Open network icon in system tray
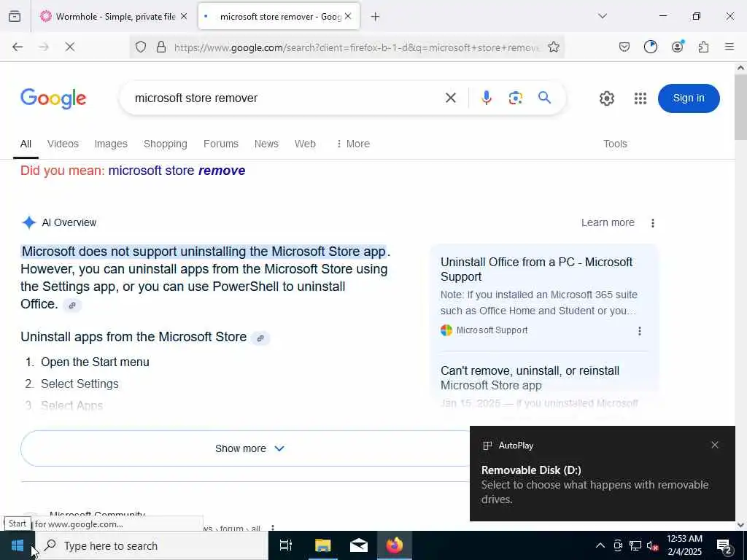Screen dimensions: 747x560 click(x=635, y=545)
